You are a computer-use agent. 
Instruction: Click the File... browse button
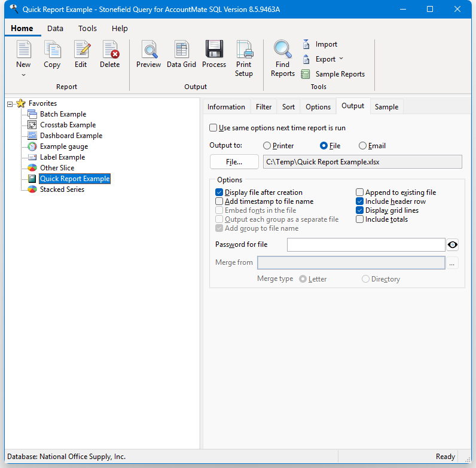click(x=234, y=162)
